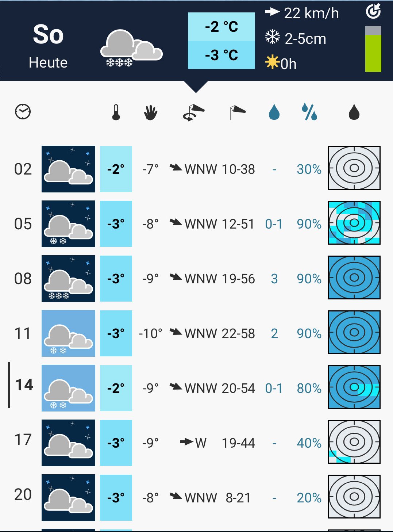Click the 11 hour daytime snow pictogram

coord(68,333)
